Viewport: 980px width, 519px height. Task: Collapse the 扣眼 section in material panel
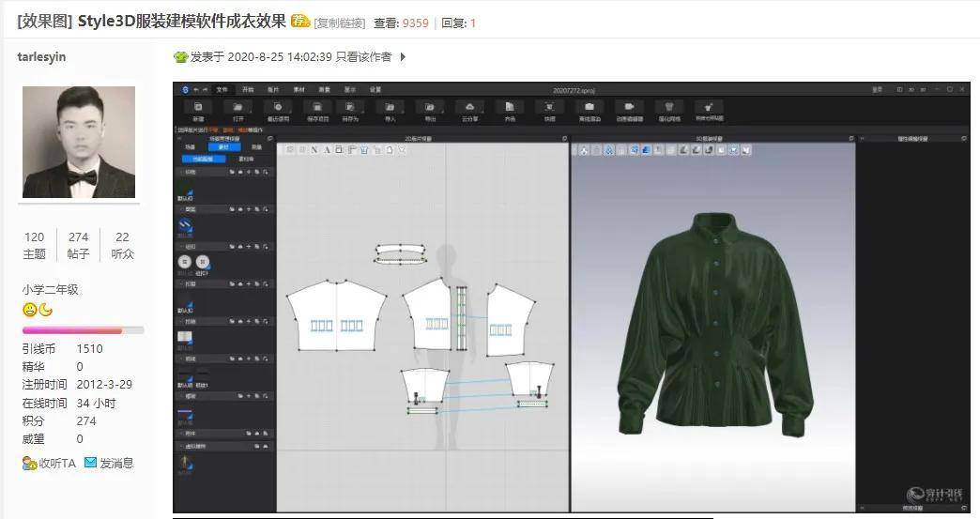click(181, 284)
